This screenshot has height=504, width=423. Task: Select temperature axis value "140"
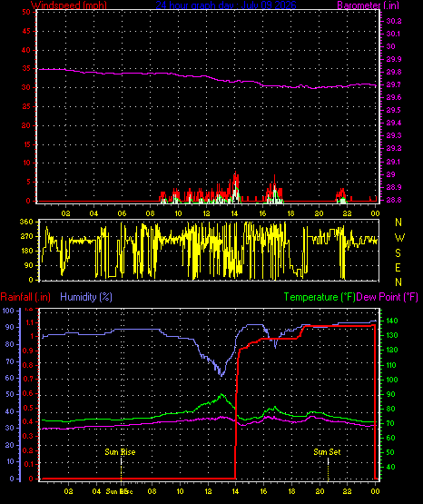(392, 321)
